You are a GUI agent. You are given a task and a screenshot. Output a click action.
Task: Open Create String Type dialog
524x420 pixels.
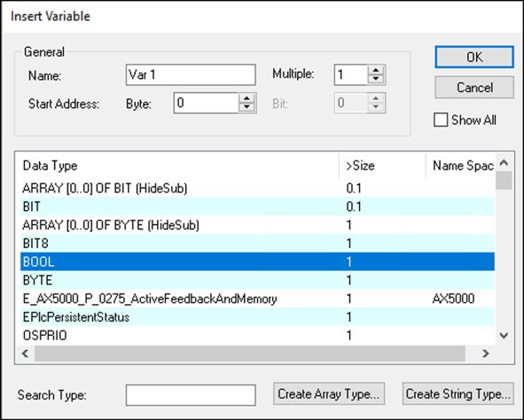click(x=458, y=394)
